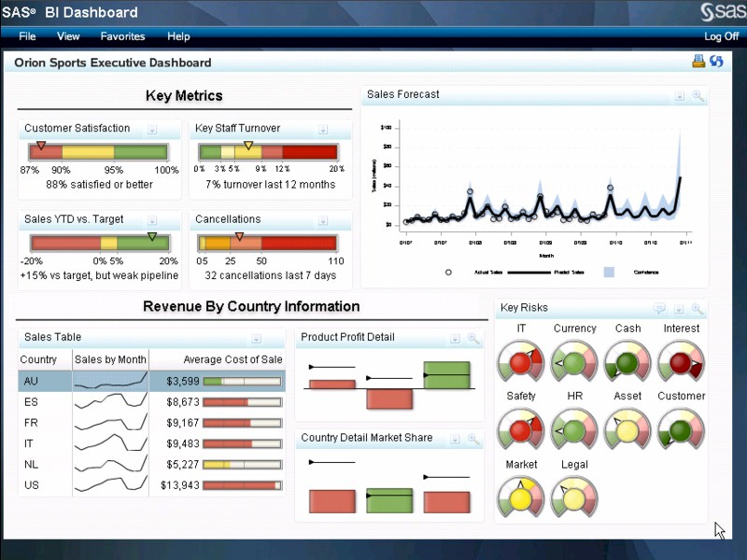Screen dimensions: 747x560
Task: Click the Log Off link
Action: tap(721, 36)
